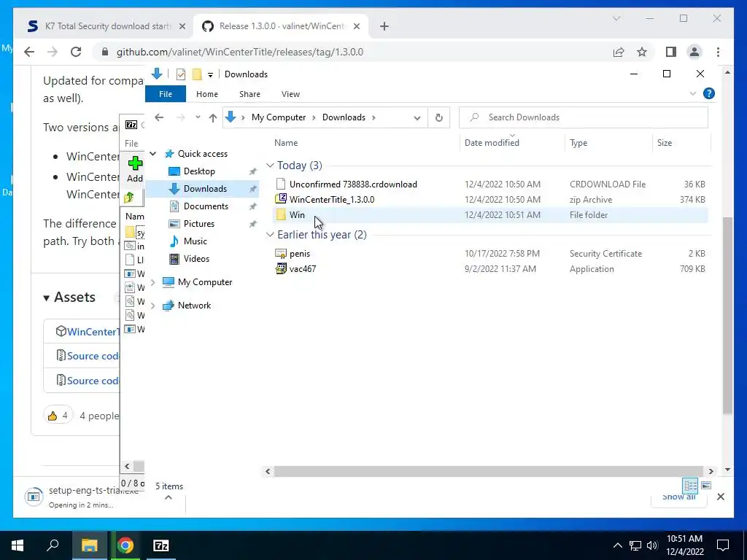Click thumbs up reaction on GitHub release
This screenshot has width=747, height=560.
58,416
